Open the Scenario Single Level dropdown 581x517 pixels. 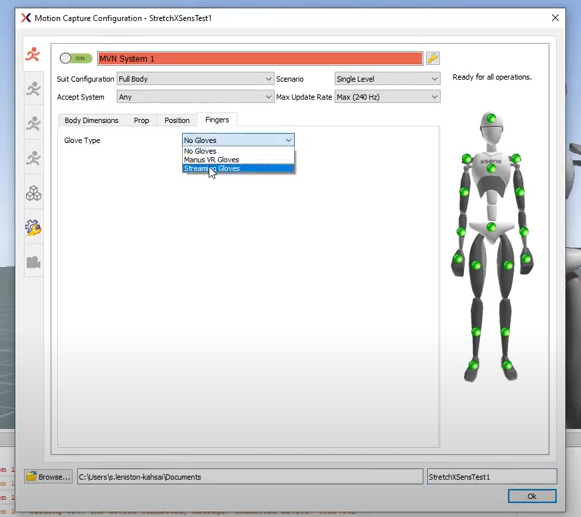click(x=387, y=79)
